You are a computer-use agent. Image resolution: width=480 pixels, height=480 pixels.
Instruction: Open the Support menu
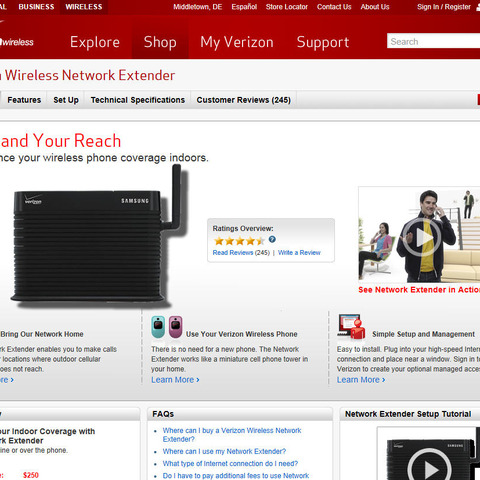coord(323,42)
